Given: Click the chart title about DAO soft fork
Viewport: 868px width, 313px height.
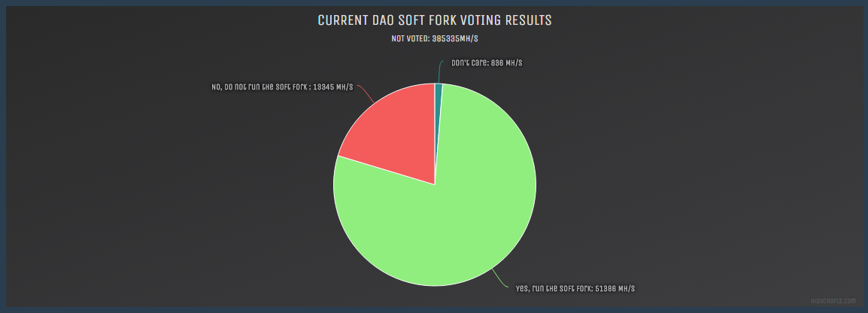Looking at the screenshot, I should [x=435, y=20].
